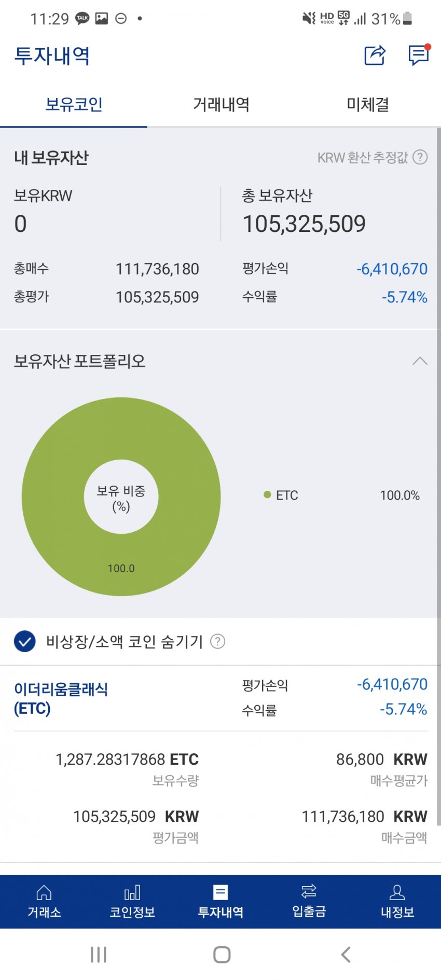Uncheck 비상장/소액 코인 숨기기 checkbox
This screenshot has height=980, width=441.
[x=25, y=642]
